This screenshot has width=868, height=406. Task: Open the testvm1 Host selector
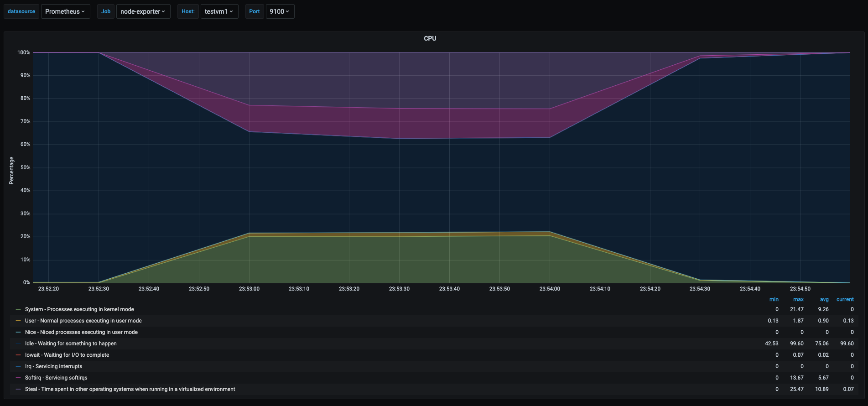click(x=219, y=11)
